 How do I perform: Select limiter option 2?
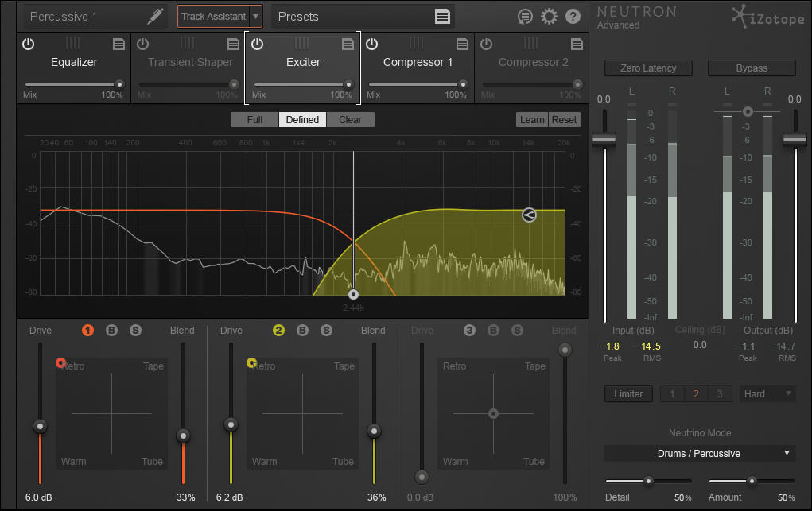[696, 394]
